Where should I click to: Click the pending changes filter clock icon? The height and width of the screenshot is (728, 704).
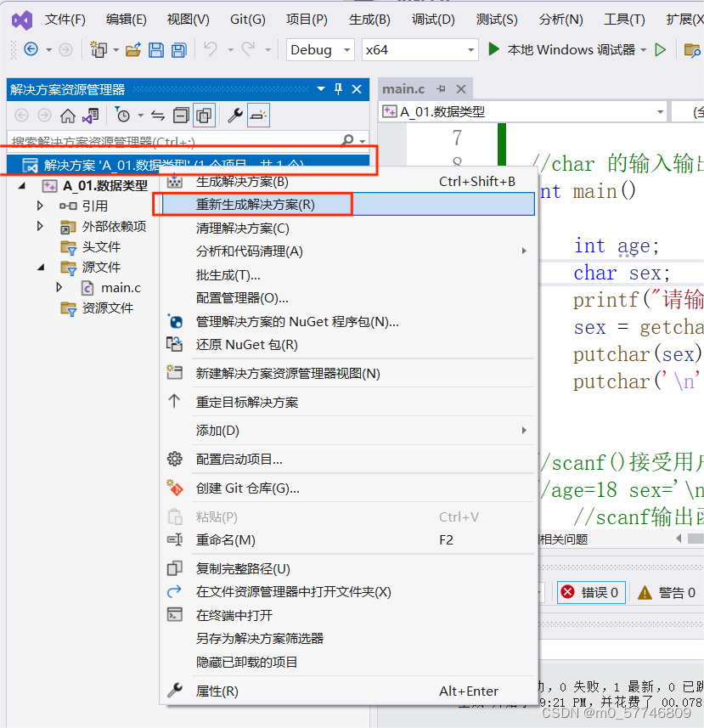click(x=122, y=116)
